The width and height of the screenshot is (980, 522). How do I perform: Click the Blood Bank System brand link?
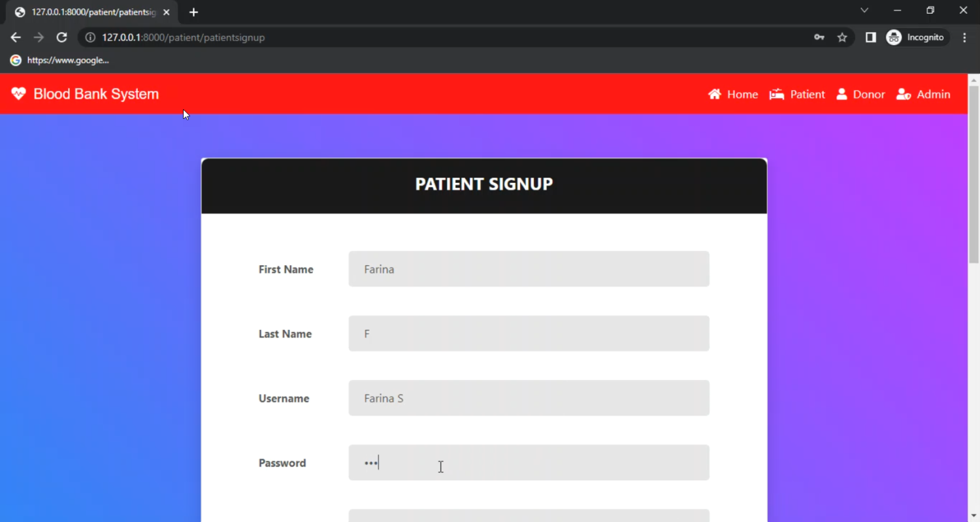(95, 94)
